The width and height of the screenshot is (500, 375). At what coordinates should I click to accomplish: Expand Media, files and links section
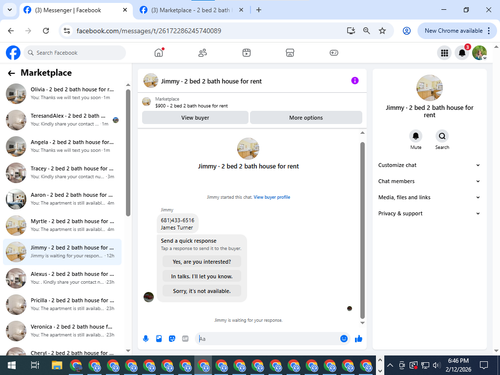429,197
